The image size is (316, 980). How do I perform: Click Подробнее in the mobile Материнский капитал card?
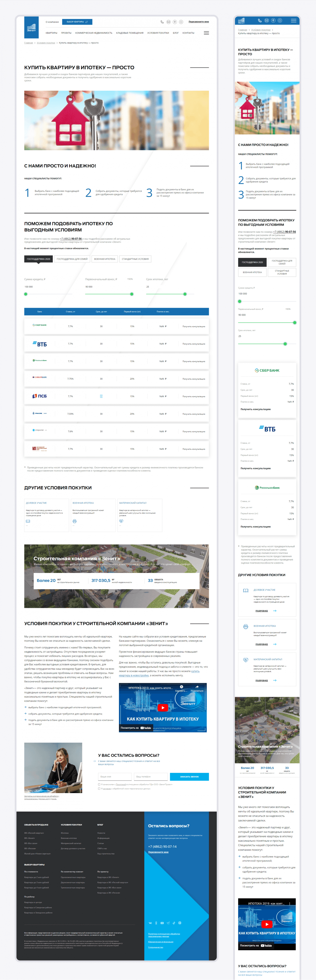pyautogui.click(x=262, y=681)
